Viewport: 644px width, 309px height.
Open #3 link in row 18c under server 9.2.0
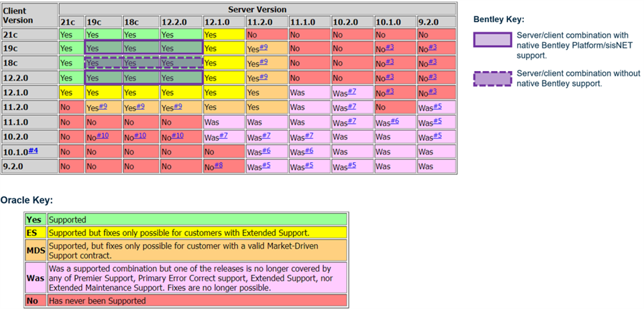tap(433, 62)
